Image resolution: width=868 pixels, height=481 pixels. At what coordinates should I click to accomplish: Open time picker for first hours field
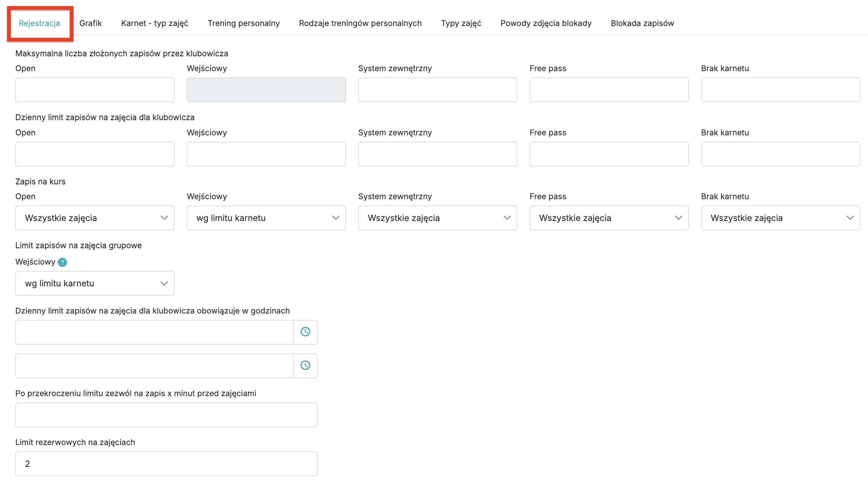click(x=305, y=332)
